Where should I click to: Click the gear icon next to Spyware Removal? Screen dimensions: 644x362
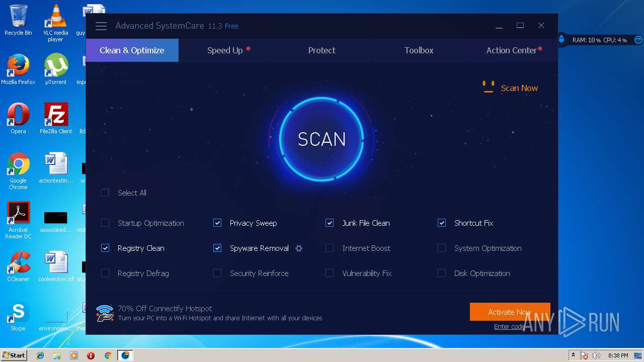(x=299, y=248)
